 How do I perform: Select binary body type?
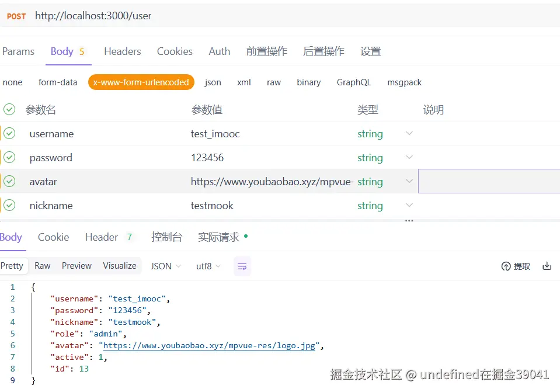click(x=308, y=82)
